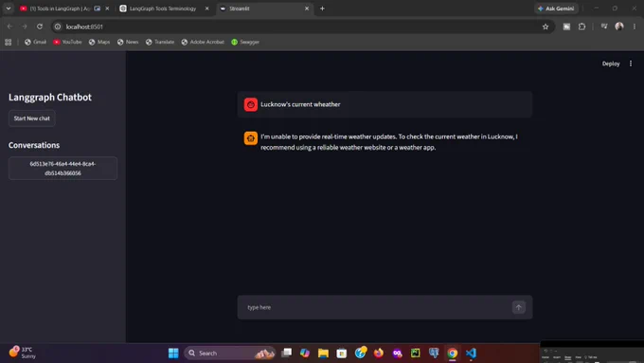This screenshot has width=644, height=363.
Task: Select the Streamlit browser tab
Action: pyautogui.click(x=263, y=9)
